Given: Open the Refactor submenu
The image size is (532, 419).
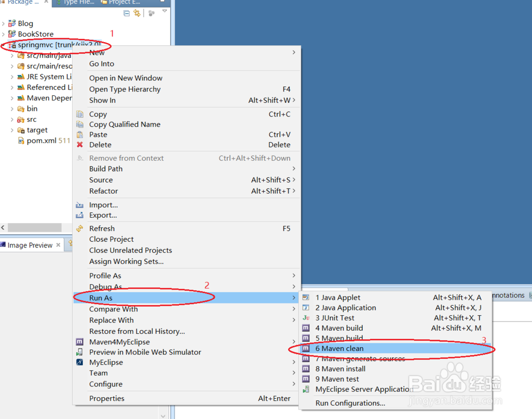Looking at the screenshot, I should (x=187, y=191).
